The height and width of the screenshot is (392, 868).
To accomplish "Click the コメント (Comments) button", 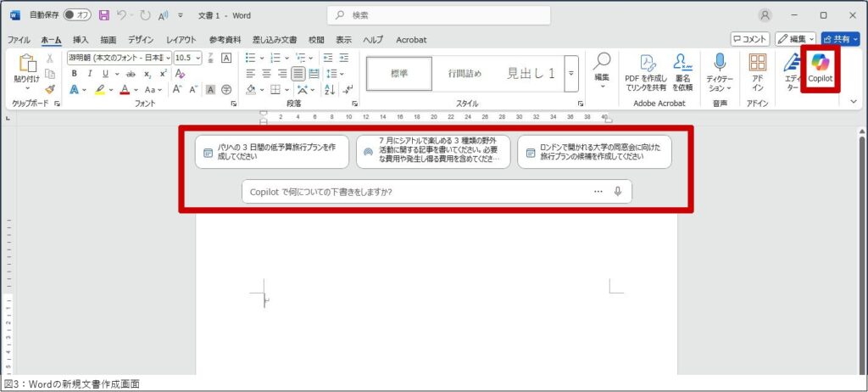I will pyautogui.click(x=750, y=39).
